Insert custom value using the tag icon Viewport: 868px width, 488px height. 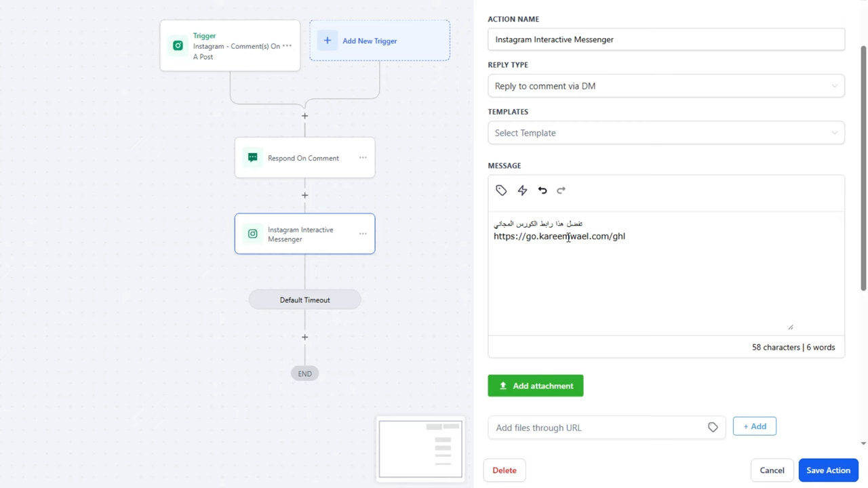pyautogui.click(x=501, y=190)
